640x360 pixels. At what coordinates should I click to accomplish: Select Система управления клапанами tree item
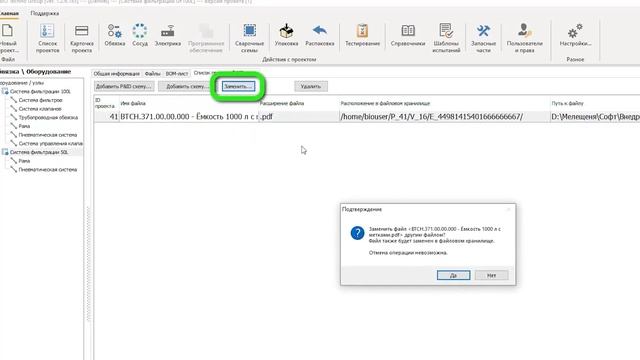tap(51, 143)
